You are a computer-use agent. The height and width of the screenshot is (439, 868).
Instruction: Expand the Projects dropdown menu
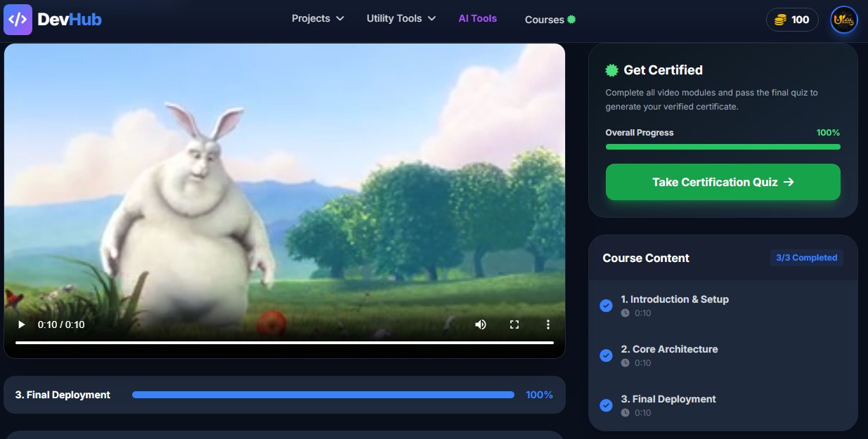pos(318,18)
